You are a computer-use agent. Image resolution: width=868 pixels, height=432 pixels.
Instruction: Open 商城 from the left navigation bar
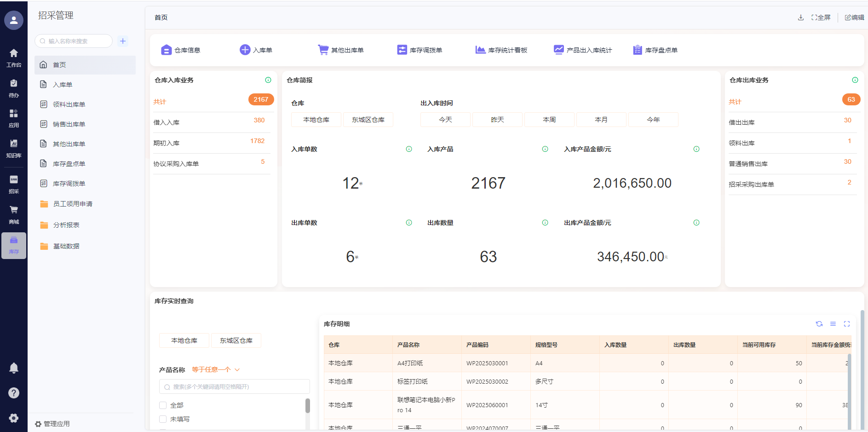(14, 214)
